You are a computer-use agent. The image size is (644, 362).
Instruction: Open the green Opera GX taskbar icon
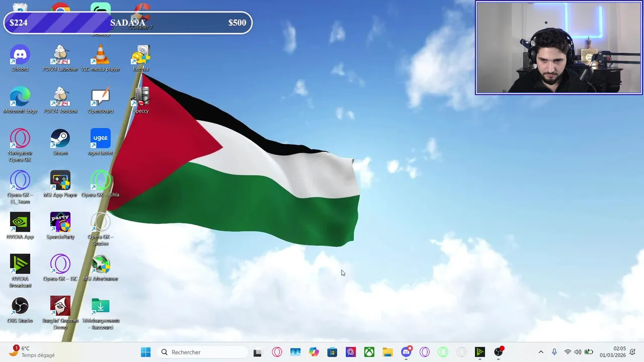pos(443,352)
